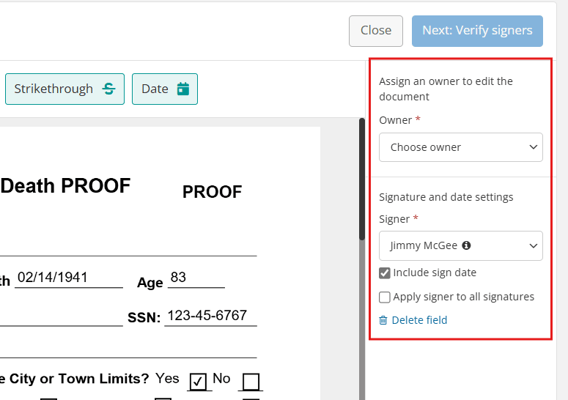Click the Age value 83

[x=178, y=278]
